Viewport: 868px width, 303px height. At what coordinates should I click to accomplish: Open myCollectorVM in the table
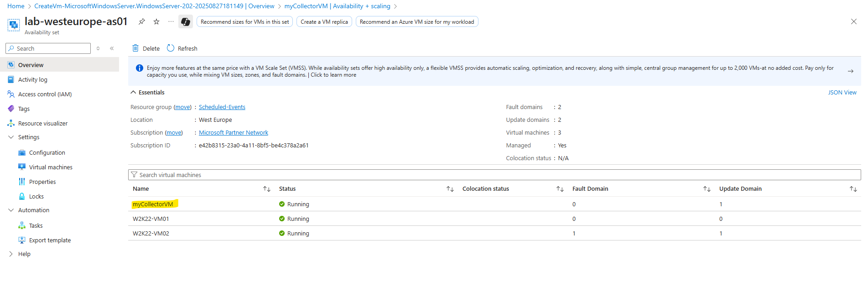pyautogui.click(x=153, y=204)
